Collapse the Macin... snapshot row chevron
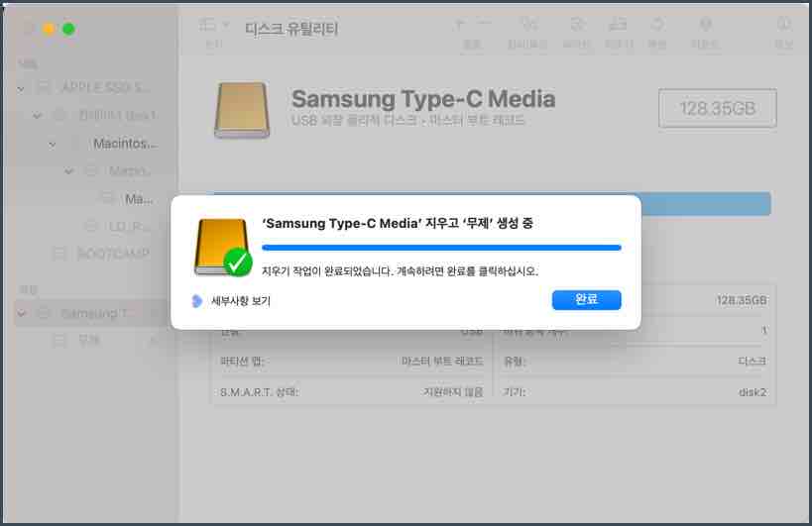Screen dimensions: 812x526 [68, 171]
